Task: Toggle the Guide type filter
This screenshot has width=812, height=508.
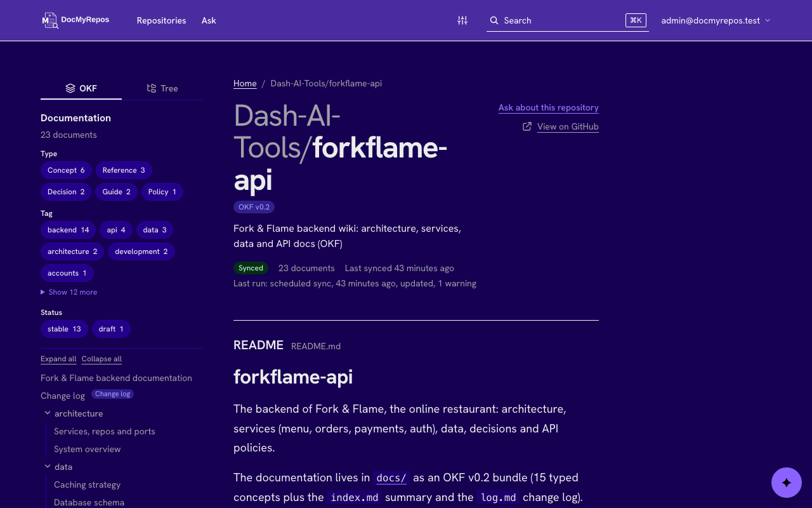Action: [x=117, y=192]
